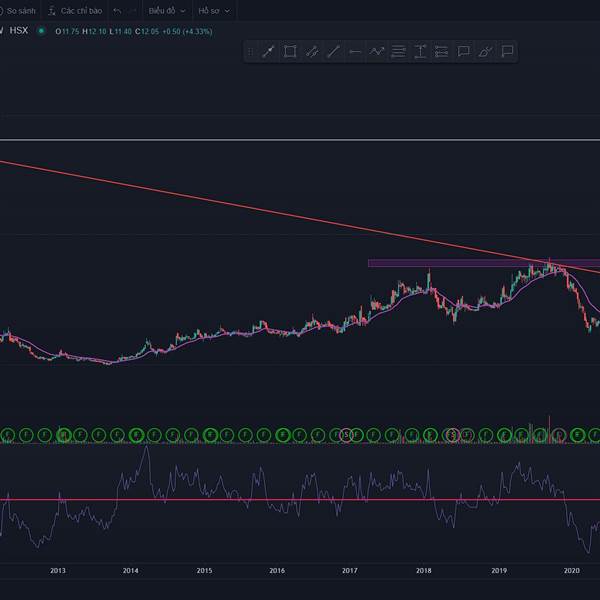Redo the chart action
Image resolution: width=600 pixels, height=600 pixels.
click(x=132, y=11)
